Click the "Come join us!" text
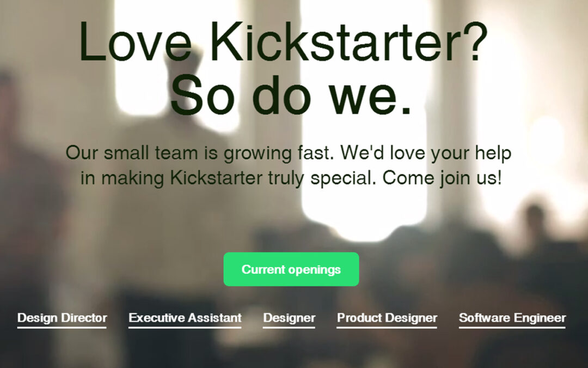This screenshot has height=368, width=588. [x=442, y=178]
